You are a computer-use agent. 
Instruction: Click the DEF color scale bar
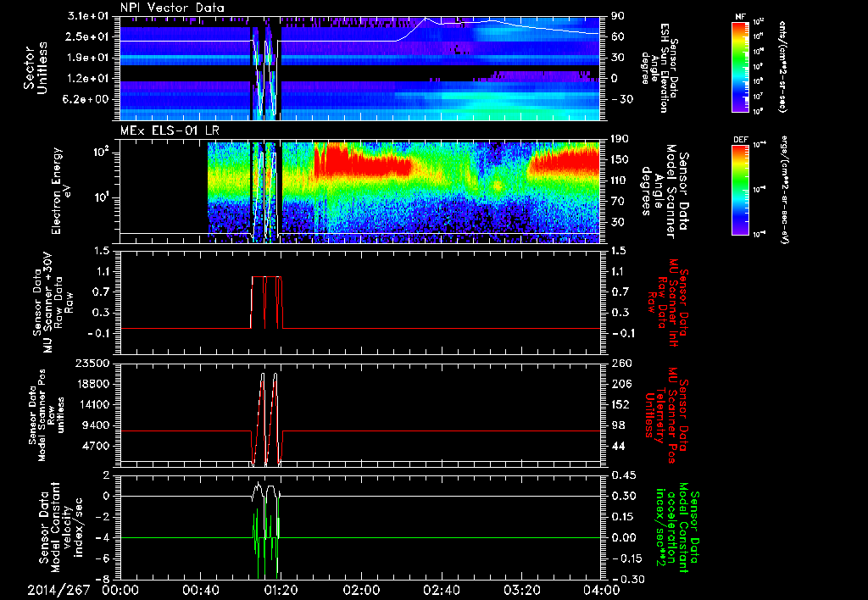click(x=741, y=189)
